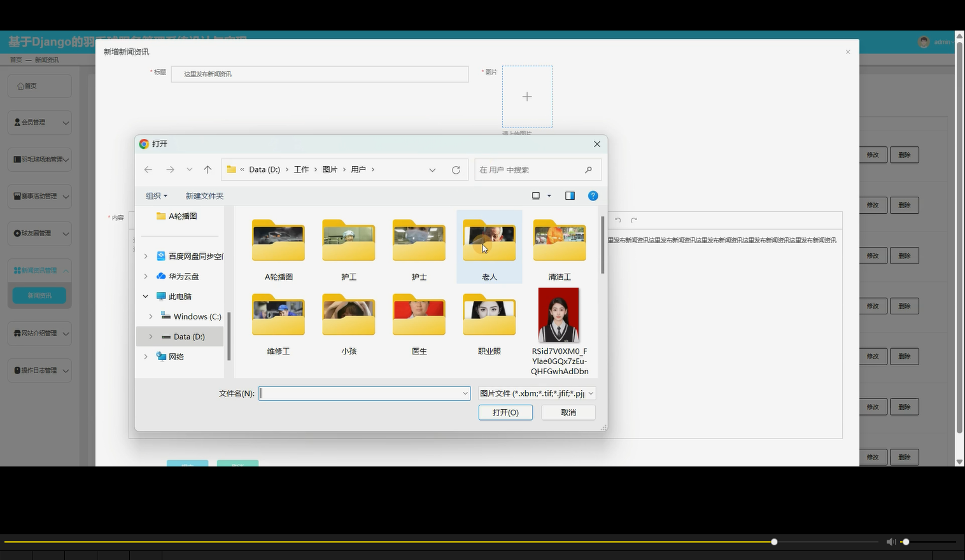Expand the 赛事活动管理 sidebar menu
The image size is (965, 560).
pos(39,196)
